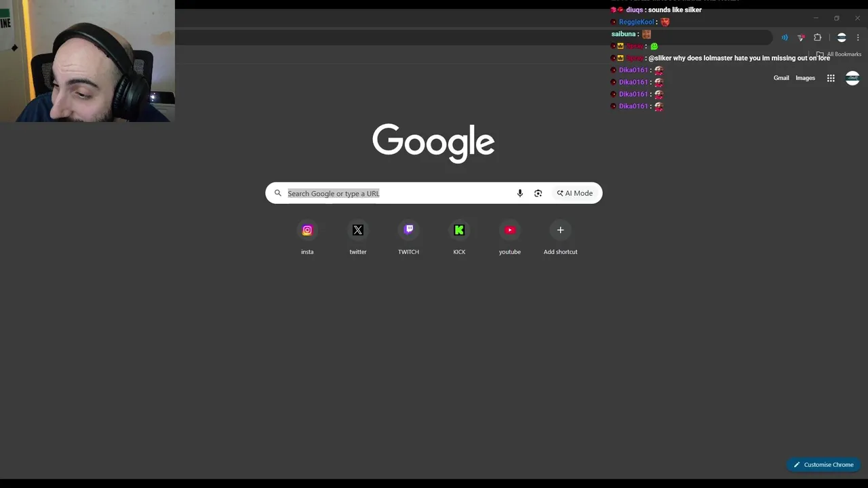Open the Images link
The width and height of the screenshot is (868, 488).
coord(805,78)
